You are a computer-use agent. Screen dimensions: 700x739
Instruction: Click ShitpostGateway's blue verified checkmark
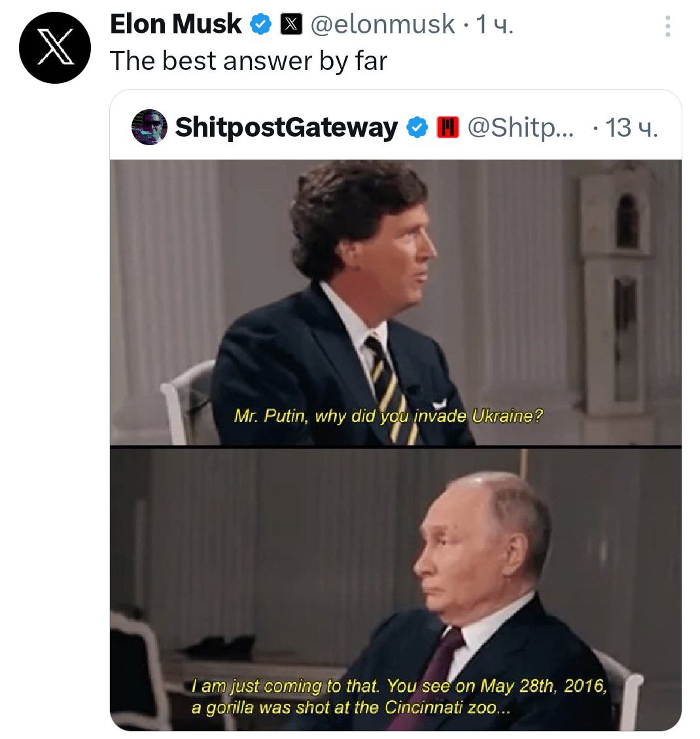pyautogui.click(x=417, y=128)
